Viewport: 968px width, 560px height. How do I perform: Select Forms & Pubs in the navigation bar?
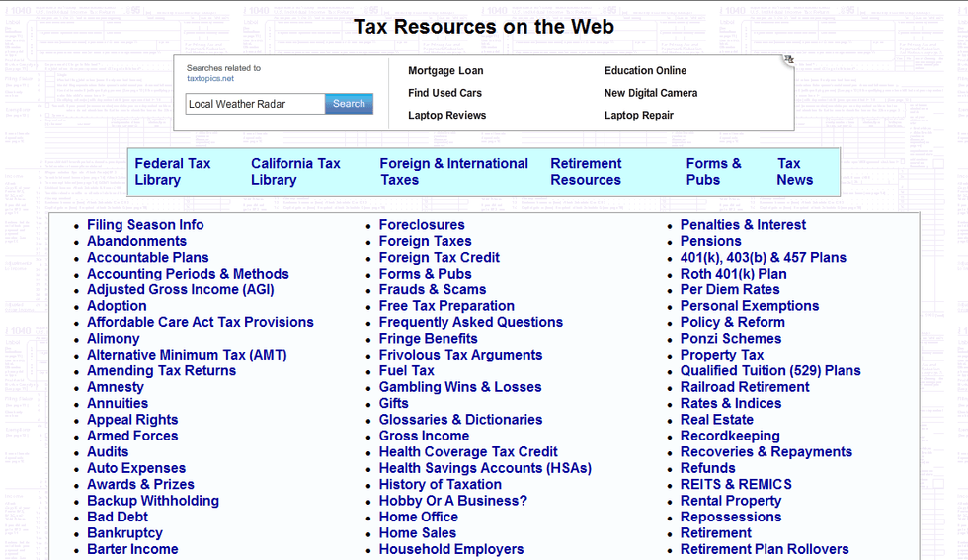pos(713,172)
